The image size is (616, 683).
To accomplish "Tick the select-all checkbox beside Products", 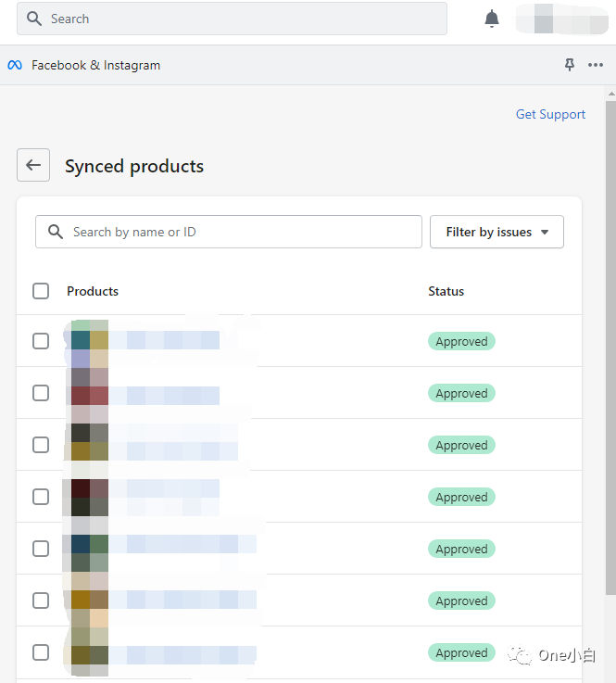I will point(41,291).
